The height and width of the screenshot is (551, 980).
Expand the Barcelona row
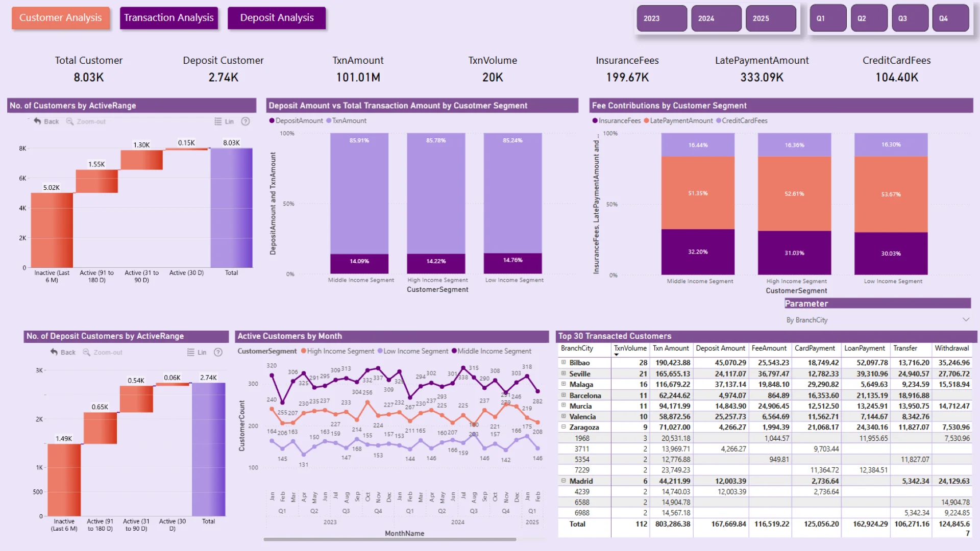pyautogui.click(x=563, y=395)
